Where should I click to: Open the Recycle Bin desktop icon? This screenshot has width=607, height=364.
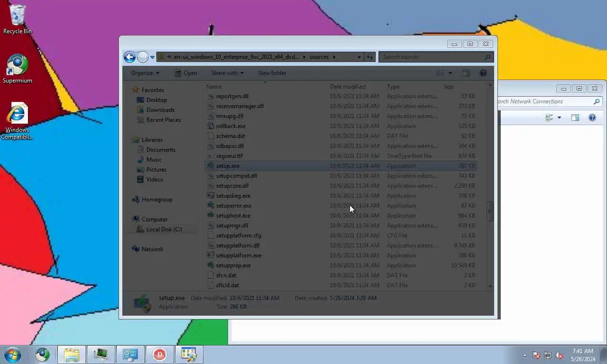[18, 20]
